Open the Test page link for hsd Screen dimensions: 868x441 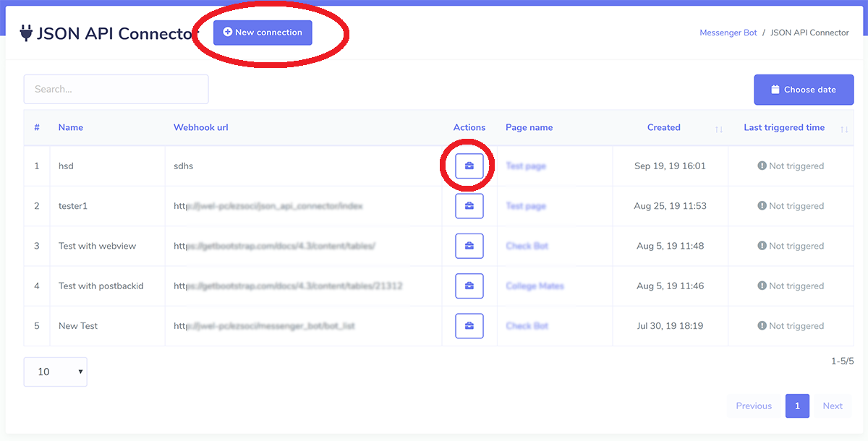525,166
